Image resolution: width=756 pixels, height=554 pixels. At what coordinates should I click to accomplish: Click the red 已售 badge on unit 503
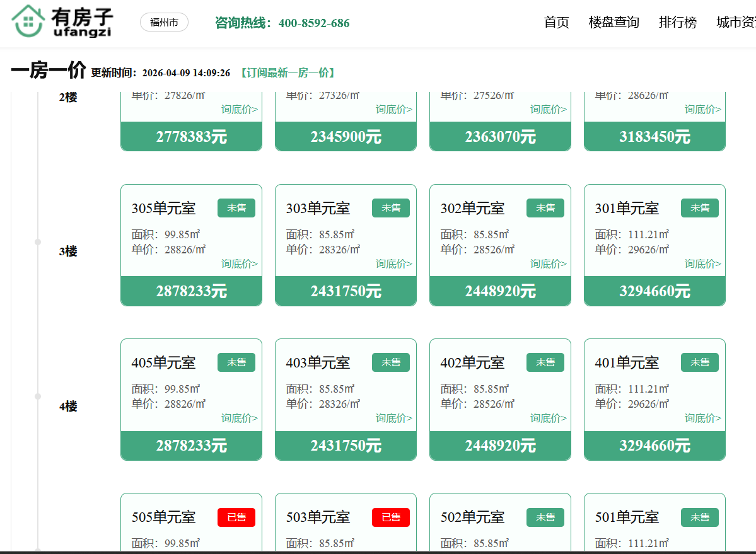point(390,517)
